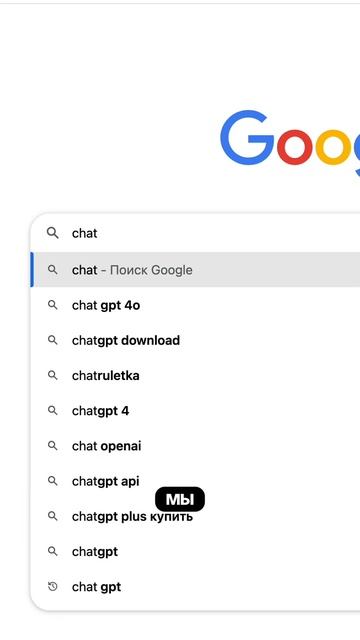Click magnifier icon beside 'chatgpt download'
The image size is (360, 640).
[x=53, y=340]
